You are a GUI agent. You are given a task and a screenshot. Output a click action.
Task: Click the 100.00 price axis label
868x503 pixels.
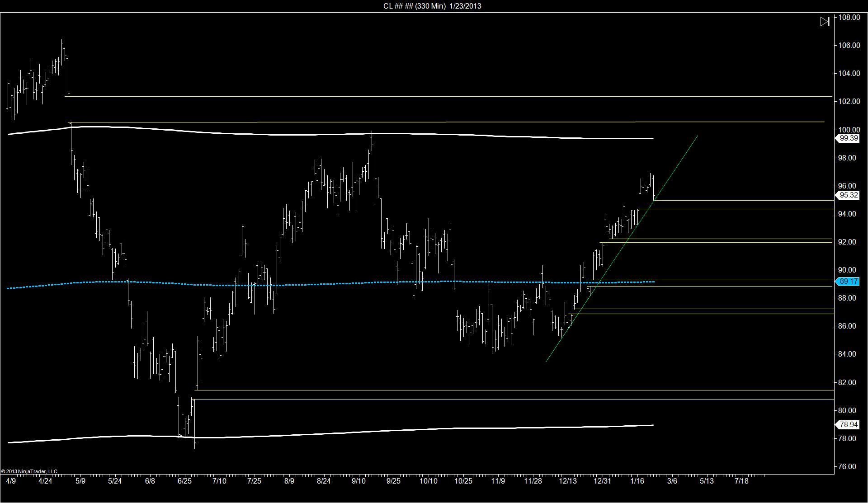click(x=849, y=130)
